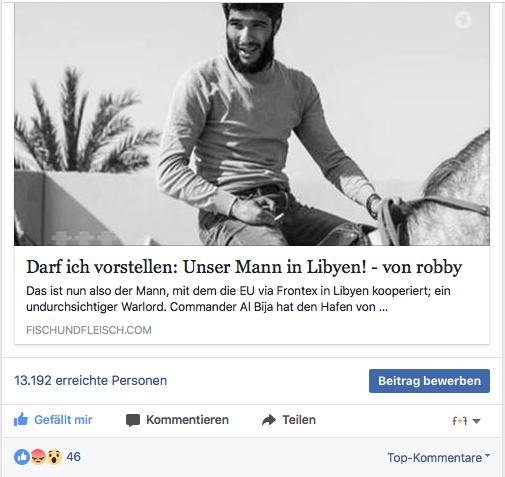
Task: Open the article preview photo of the rider
Action: click(252, 124)
